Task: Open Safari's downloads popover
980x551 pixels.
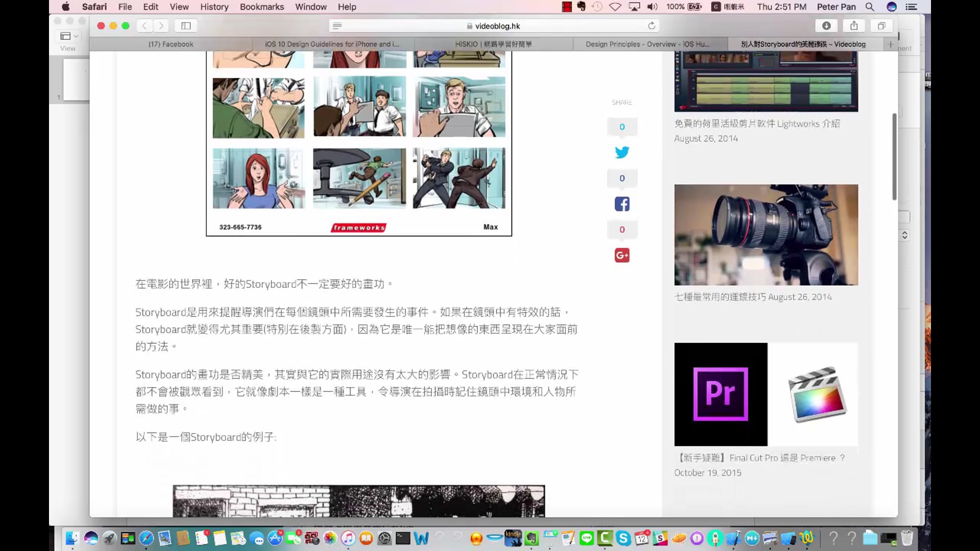Action: [x=826, y=26]
